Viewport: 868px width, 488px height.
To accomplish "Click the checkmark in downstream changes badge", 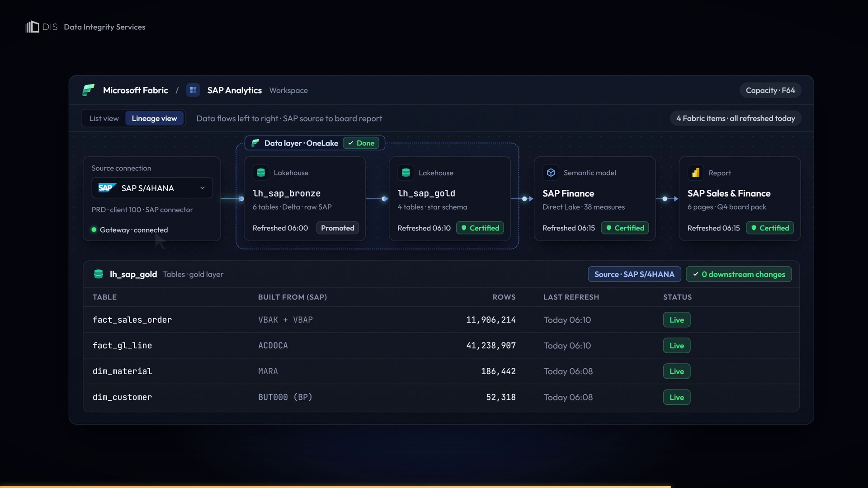I will coord(696,274).
